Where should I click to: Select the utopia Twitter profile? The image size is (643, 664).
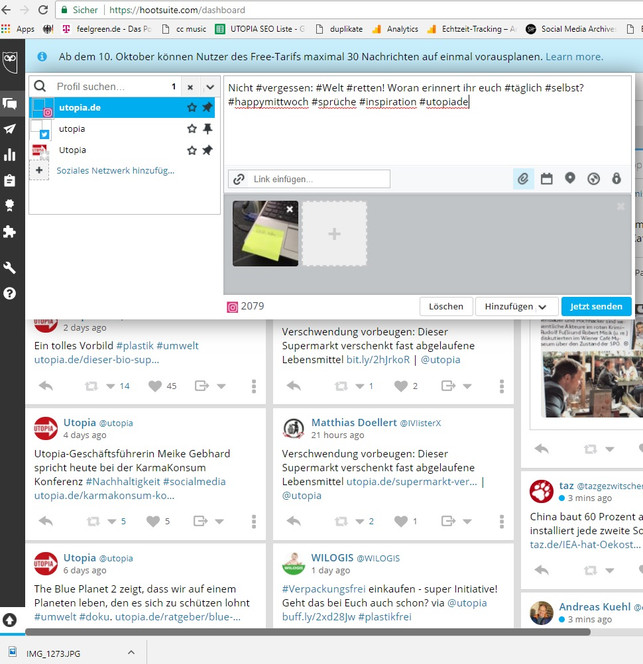click(122, 129)
